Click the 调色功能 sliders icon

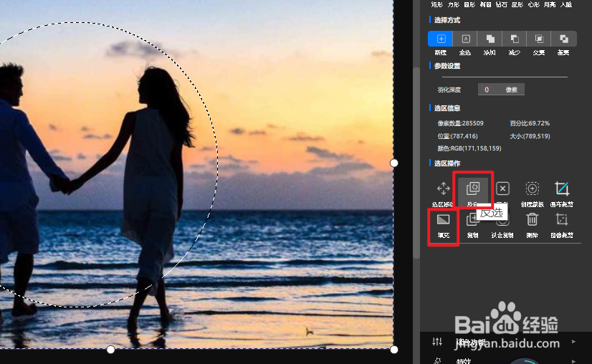click(437, 341)
